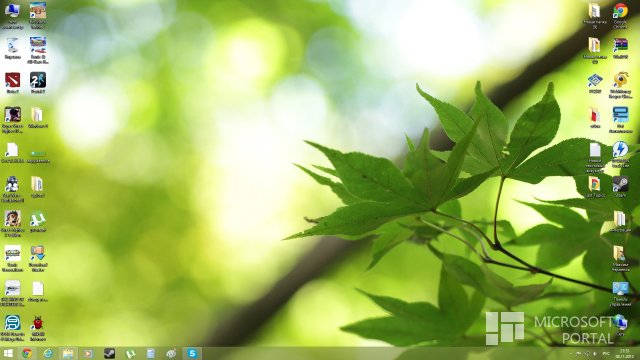Select the Chrome HTML file on right side
Screen dimensions: 640x360
(x=595, y=184)
